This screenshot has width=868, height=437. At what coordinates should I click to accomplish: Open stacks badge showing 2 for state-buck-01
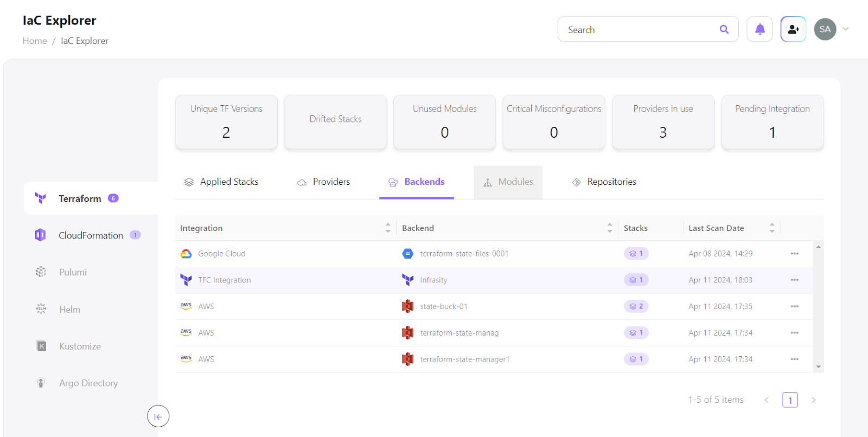[636, 306]
